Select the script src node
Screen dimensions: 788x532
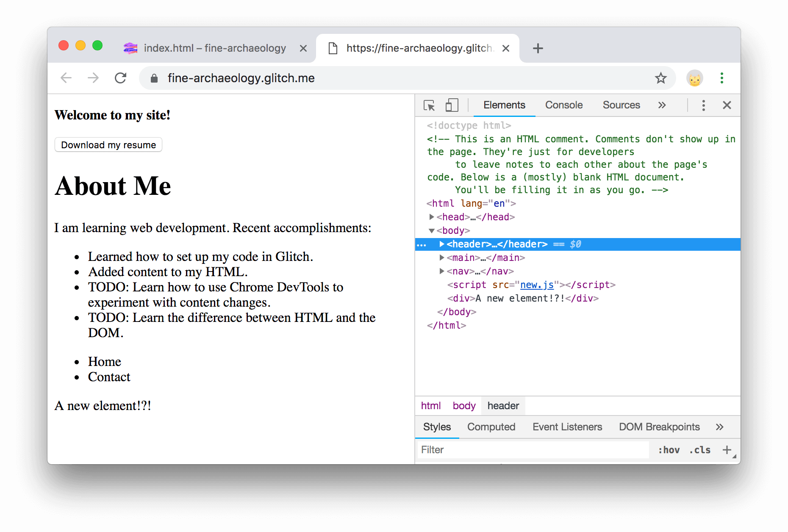tap(531, 285)
